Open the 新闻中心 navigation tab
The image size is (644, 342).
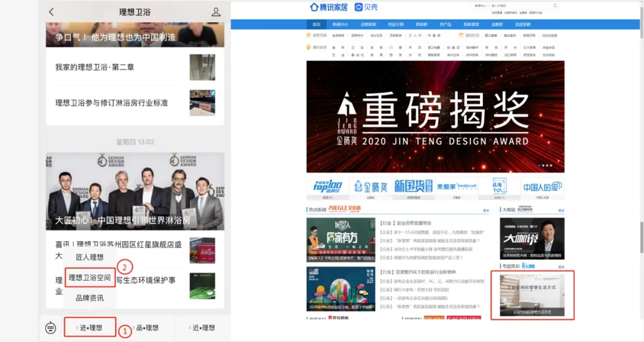tap(340, 24)
